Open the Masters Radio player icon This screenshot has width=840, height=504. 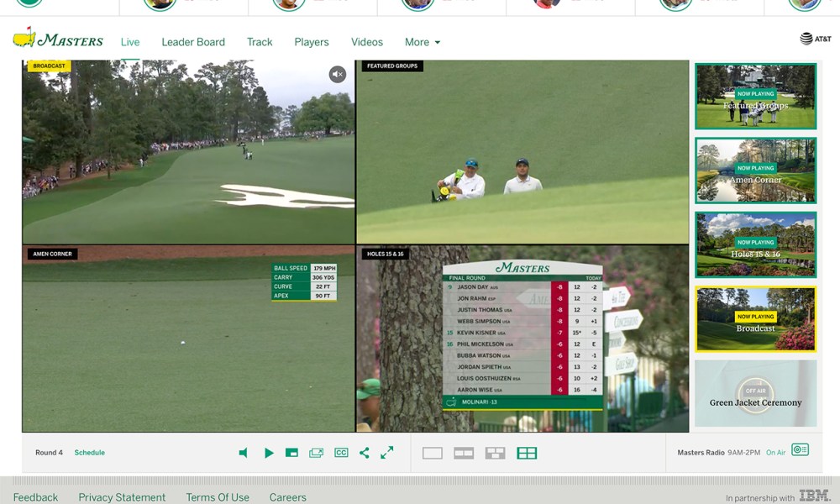coord(800,450)
